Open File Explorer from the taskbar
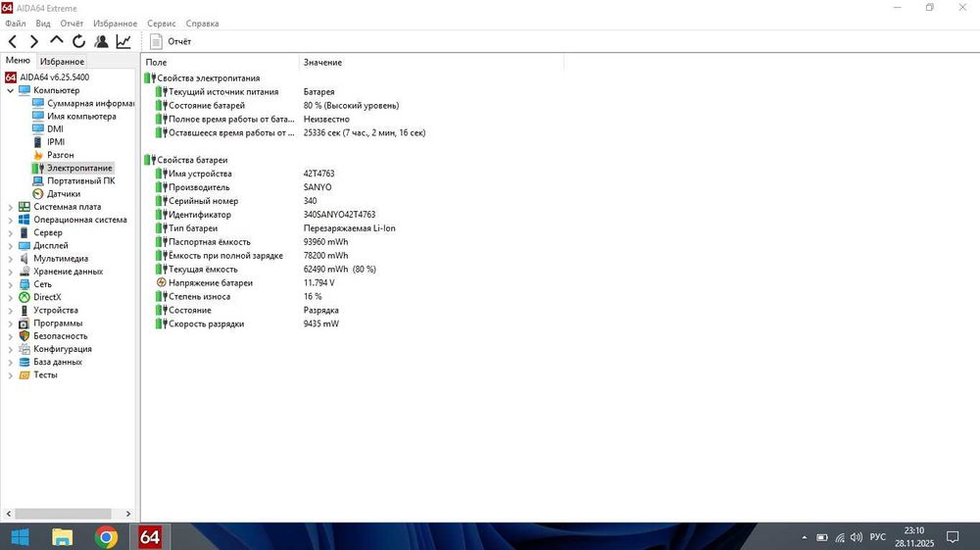The image size is (980, 550). click(x=62, y=537)
